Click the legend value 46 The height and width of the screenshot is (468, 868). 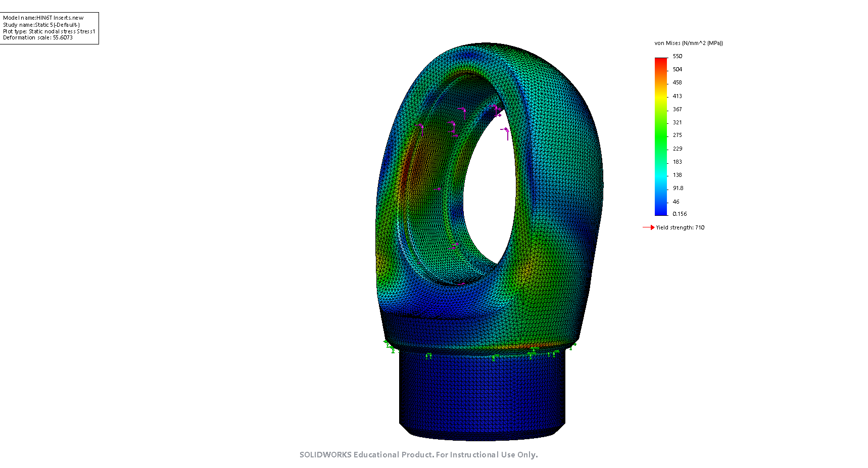(x=676, y=202)
